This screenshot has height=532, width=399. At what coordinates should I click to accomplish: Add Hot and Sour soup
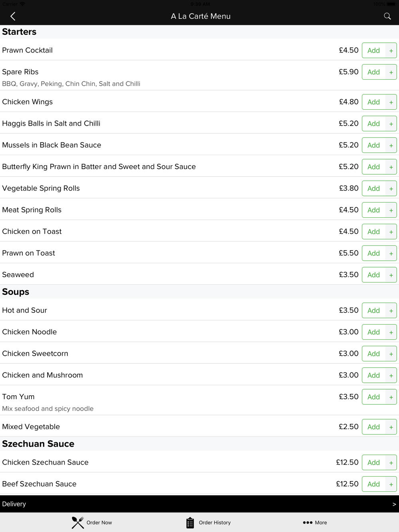tap(379, 310)
